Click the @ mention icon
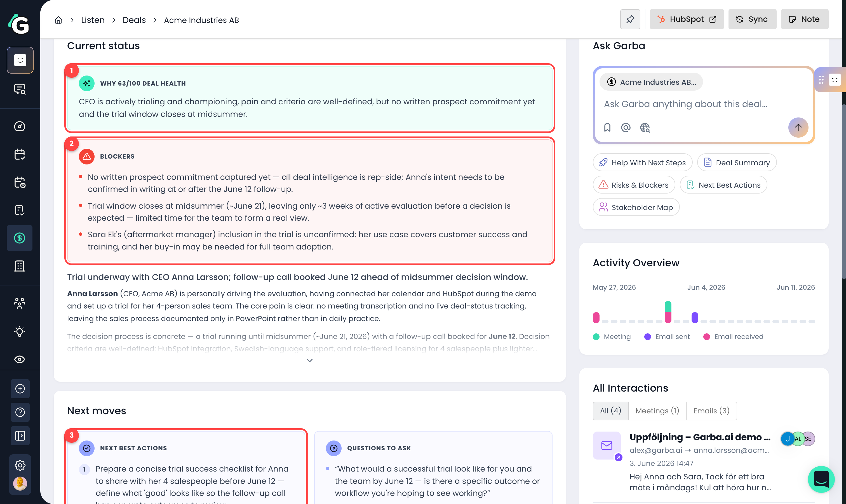 coord(626,128)
